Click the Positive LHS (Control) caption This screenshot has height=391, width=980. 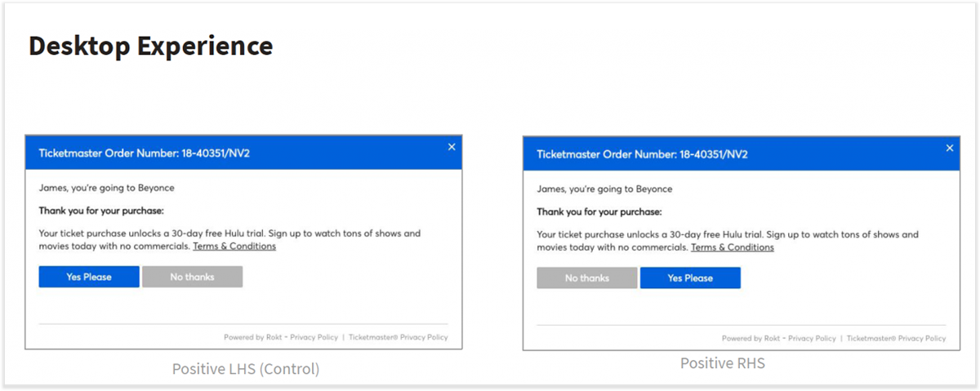point(246,369)
